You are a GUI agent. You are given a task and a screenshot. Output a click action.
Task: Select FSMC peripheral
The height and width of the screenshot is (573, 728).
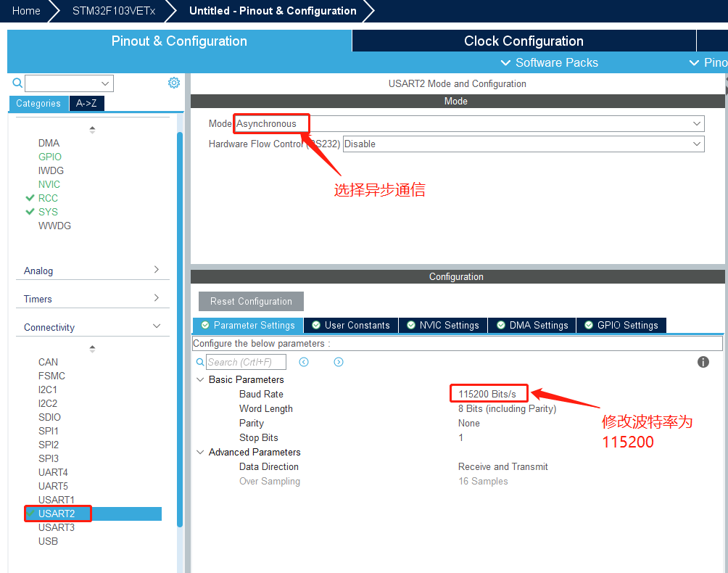[x=51, y=376]
